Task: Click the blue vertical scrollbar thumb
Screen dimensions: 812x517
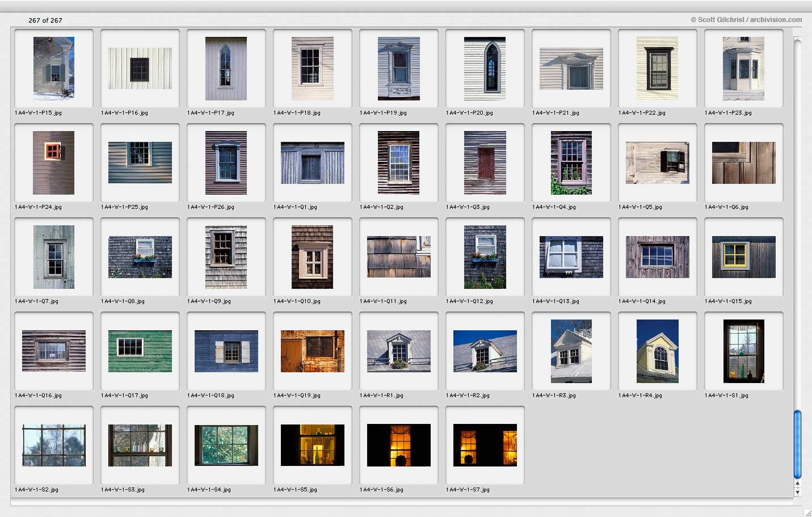Action: [x=797, y=444]
